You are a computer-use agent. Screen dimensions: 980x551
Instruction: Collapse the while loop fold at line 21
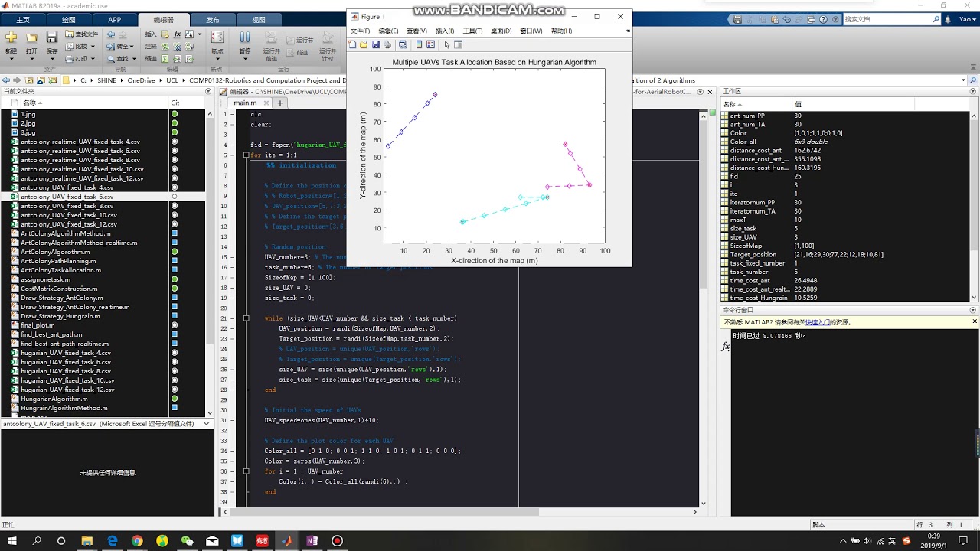pyautogui.click(x=247, y=318)
